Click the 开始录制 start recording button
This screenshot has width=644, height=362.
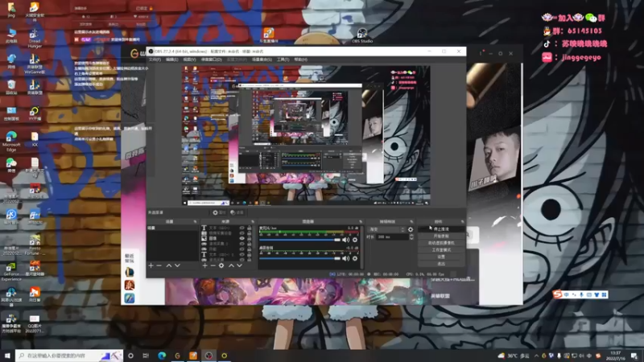(x=441, y=236)
